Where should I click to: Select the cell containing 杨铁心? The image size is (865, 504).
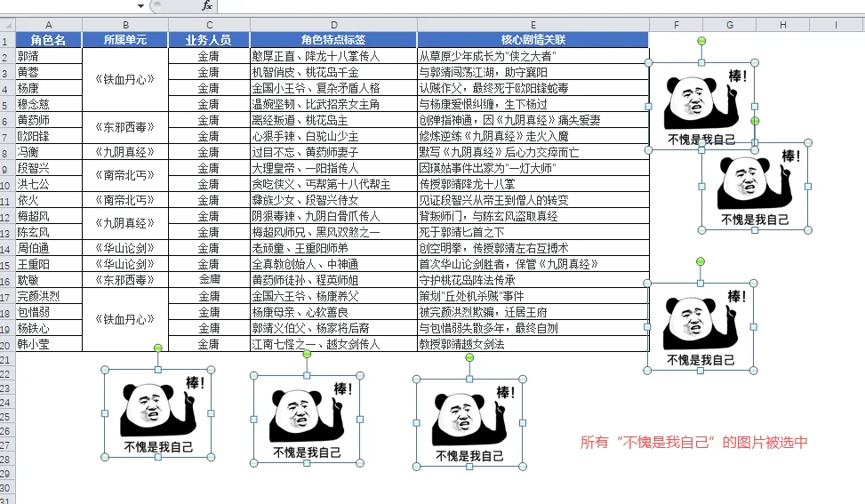tap(49, 328)
